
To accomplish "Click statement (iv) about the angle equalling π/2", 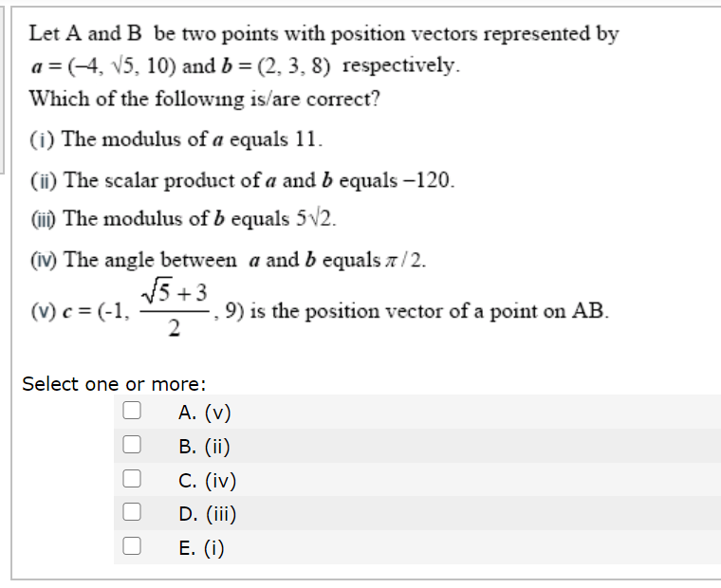I will (x=228, y=260).
